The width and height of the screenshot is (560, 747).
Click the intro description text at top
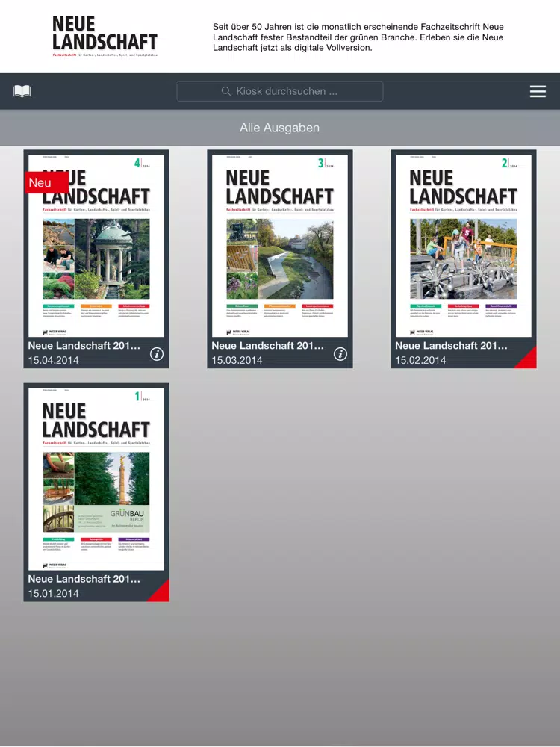tap(358, 37)
